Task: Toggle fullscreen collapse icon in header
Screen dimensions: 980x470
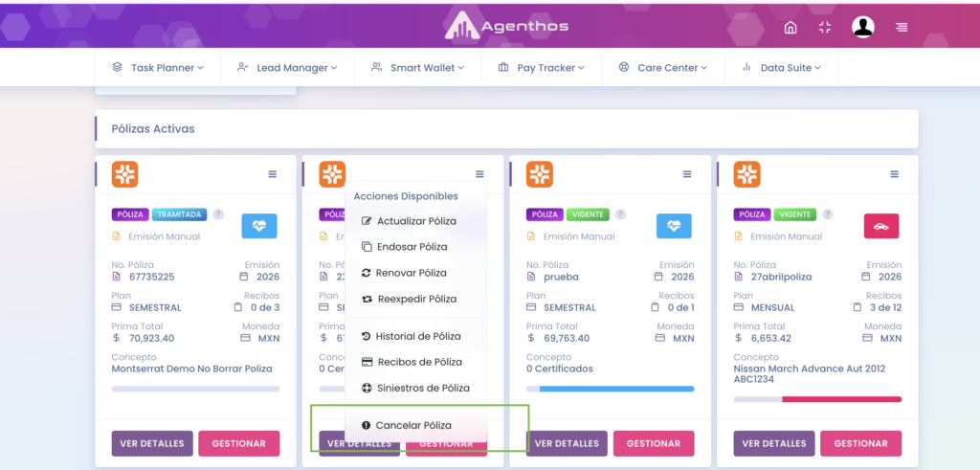Action: click(x=825, y=28)
